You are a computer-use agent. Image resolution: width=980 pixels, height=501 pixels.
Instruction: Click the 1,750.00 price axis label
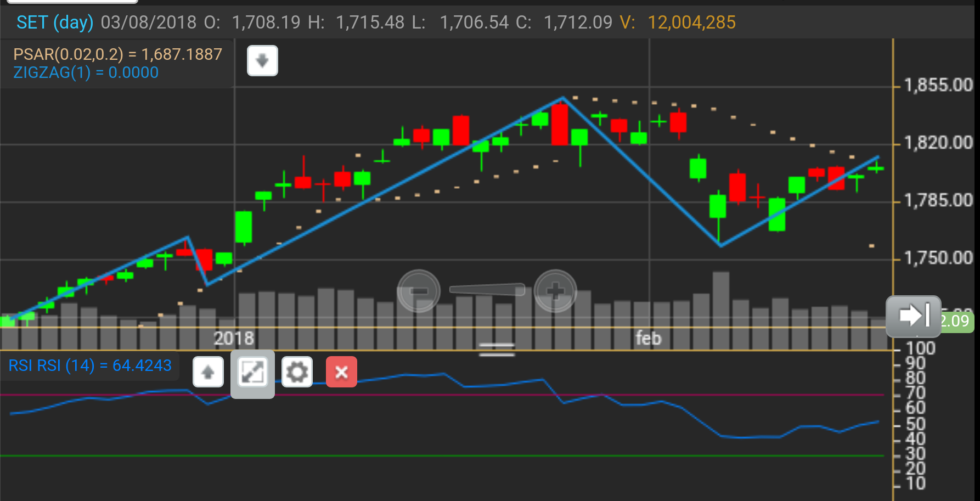[x=938, y=258]
